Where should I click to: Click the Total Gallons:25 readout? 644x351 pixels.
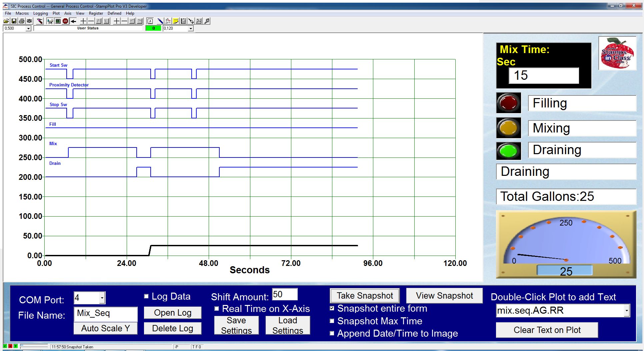point(566,197)
